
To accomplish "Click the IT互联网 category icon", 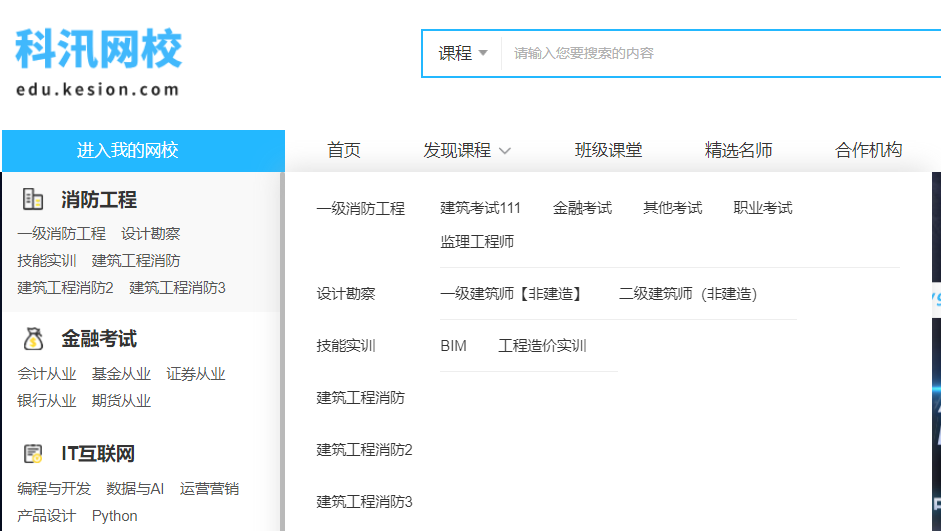I will click(33, 454).
